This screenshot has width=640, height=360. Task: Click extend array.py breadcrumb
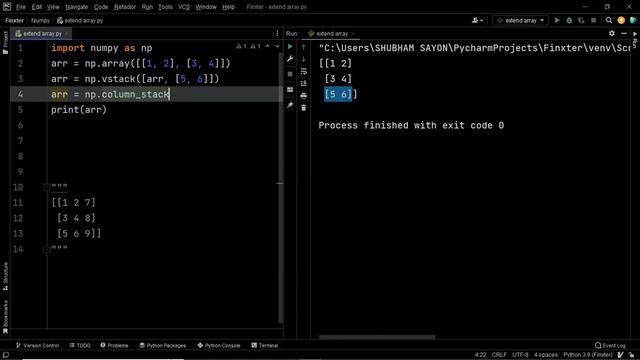tap(80, 20)
